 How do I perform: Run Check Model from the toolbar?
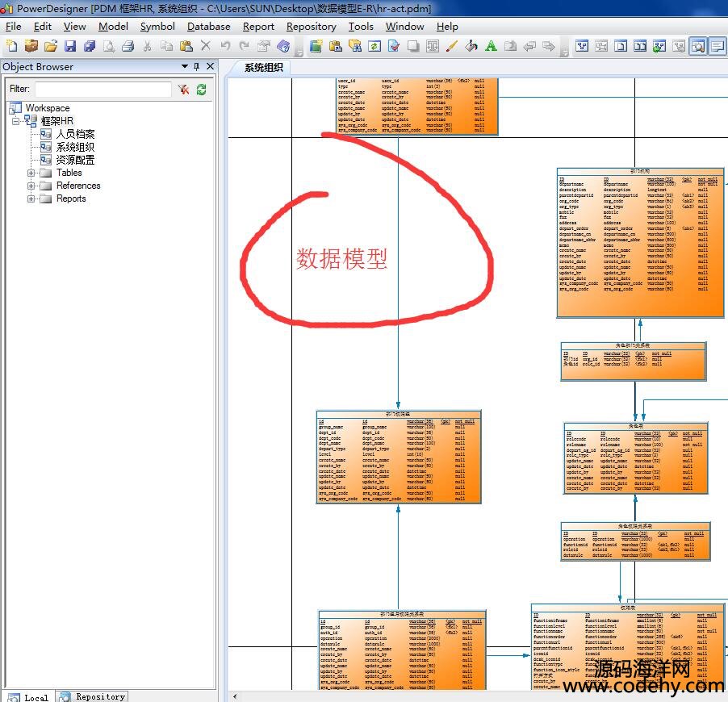pos(394,46)
